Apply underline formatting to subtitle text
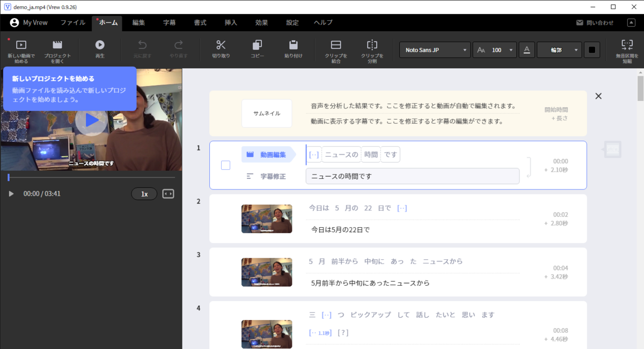 (x=526, y=49)
